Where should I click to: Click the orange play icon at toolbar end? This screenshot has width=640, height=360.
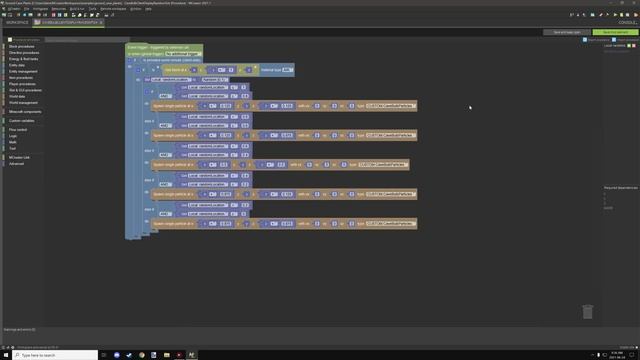(x=636, y=15)
